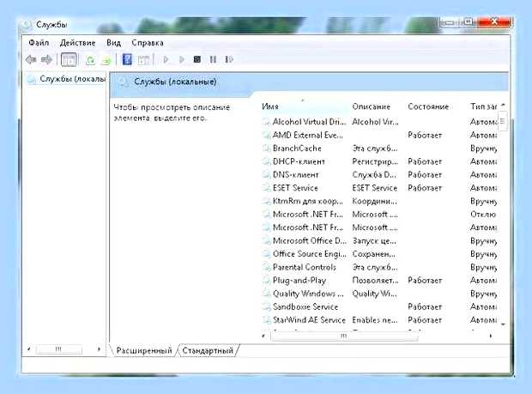The image size is (532, 394).
Task: Toggle the console tree pane icon
Action: pos(69,60)
